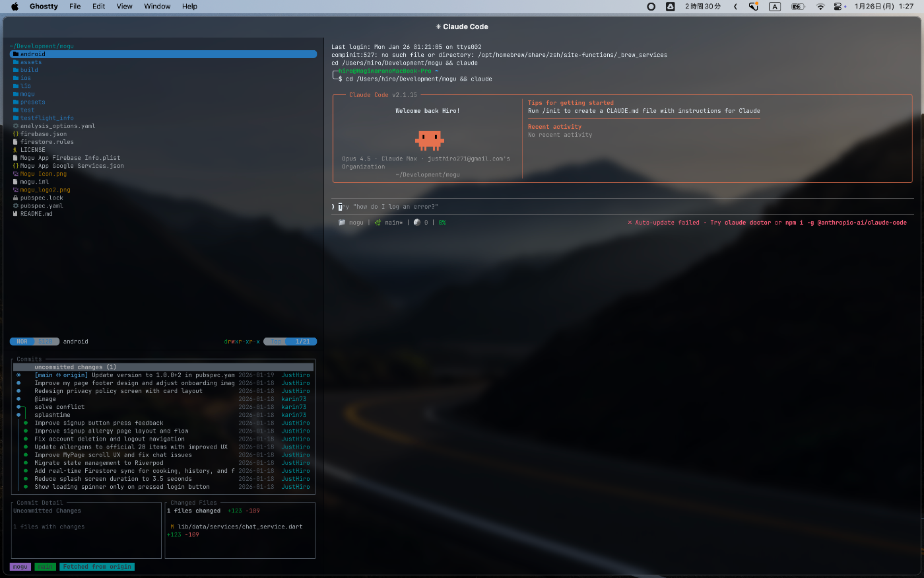Click the battery icon in the menu bar
Screen dimensions: 924x578
pyautogui.click(x=798, y=7)
